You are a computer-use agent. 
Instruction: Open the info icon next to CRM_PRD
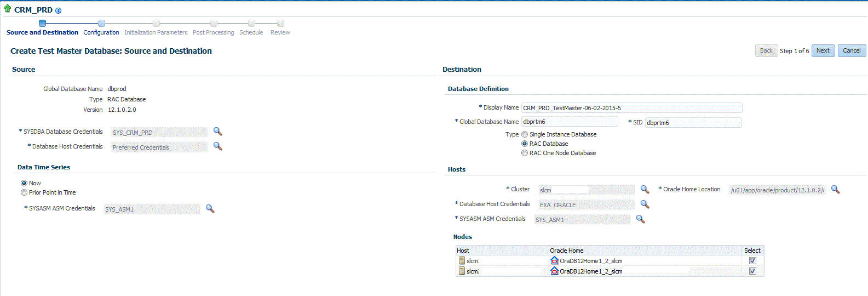point(58,10)
